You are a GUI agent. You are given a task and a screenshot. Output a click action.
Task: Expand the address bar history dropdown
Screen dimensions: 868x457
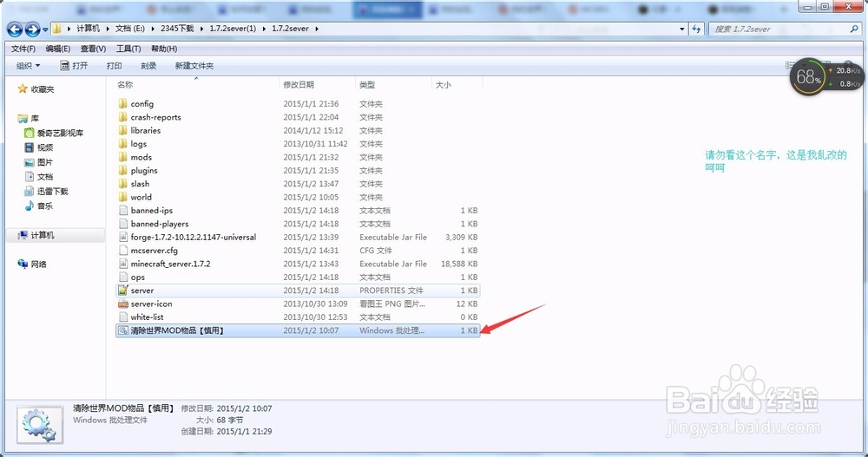pos(682,29)
